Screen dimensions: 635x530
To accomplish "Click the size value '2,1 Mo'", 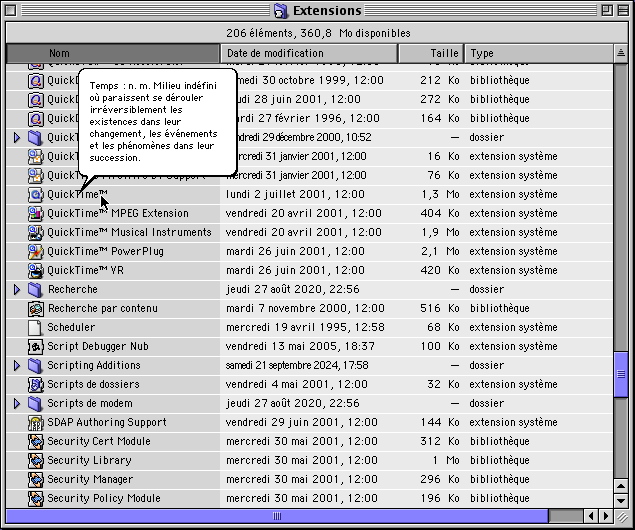I will (440, 251).
